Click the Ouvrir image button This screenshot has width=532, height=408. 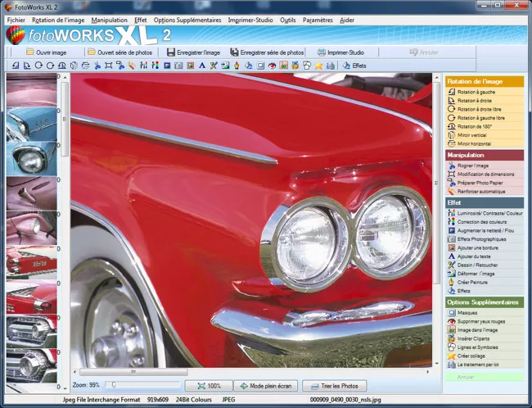tap(47, 52)
